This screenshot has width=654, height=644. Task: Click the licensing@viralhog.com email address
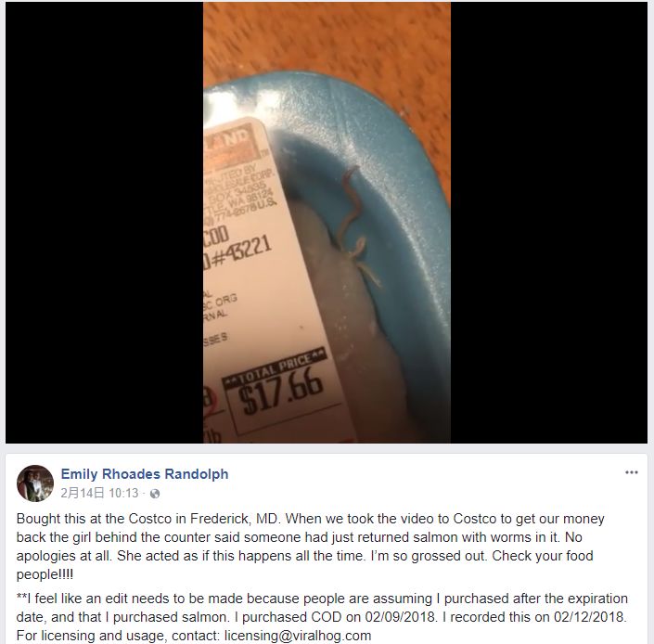(298, 636)
